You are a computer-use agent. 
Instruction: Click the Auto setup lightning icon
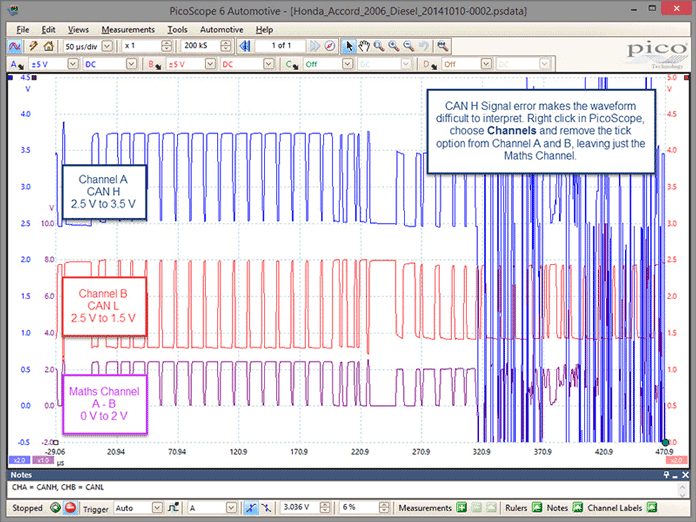pyautogui.click(x=33, y=46)
